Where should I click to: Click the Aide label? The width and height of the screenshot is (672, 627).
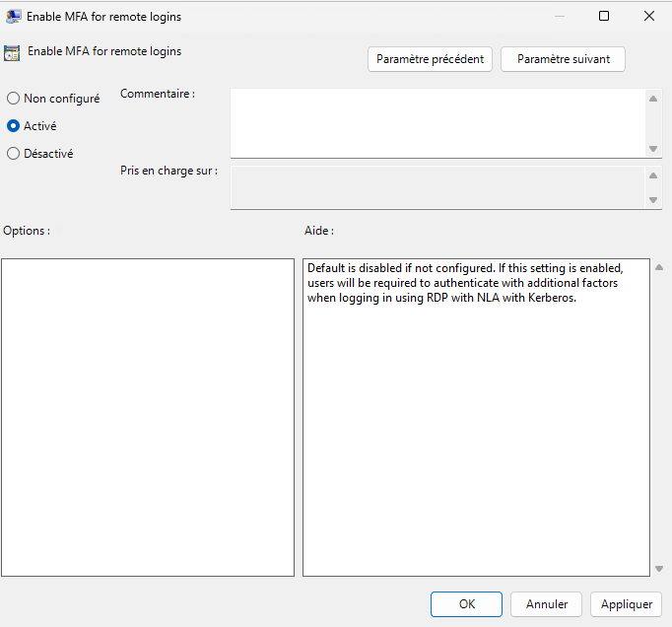319,231
